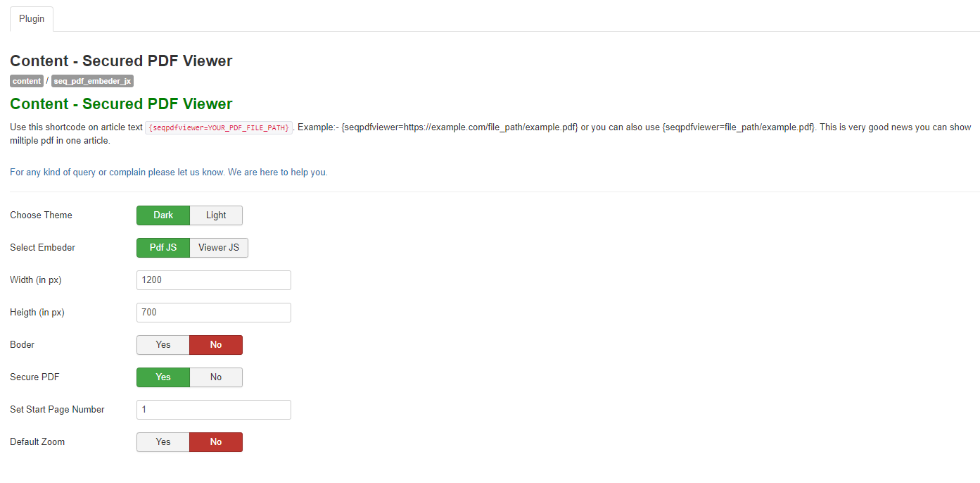Click the green Secured PDF Viewer heading

[x=121, y=104]
